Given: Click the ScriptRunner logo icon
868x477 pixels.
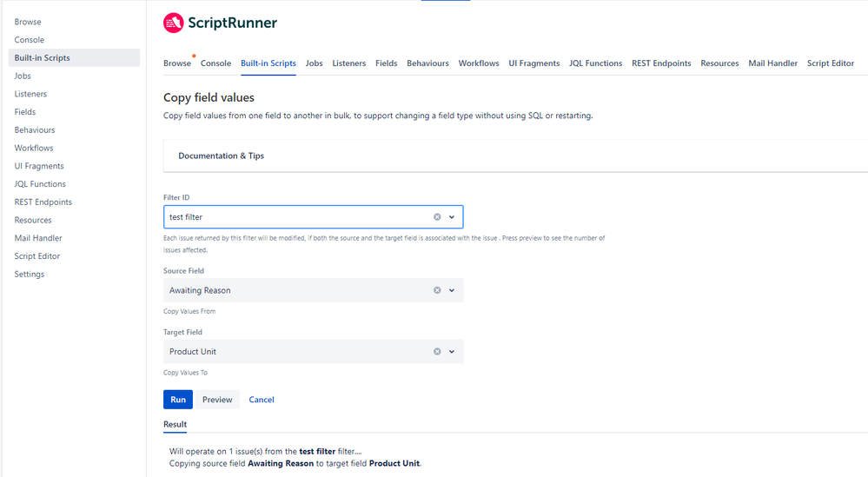Looking at the screenshot, I should coord(173,23).
